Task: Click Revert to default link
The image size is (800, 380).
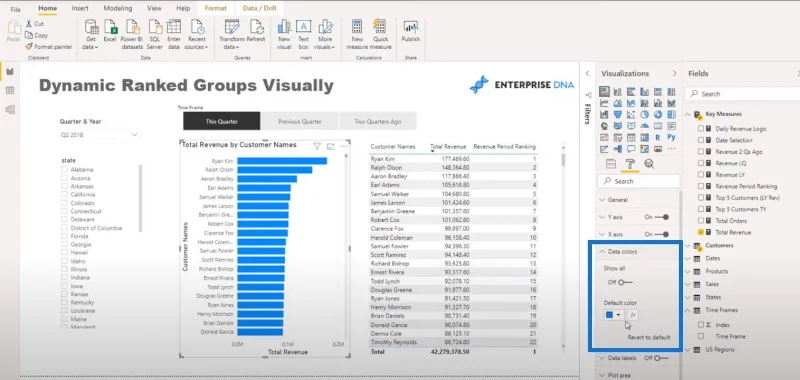Action: [x=649, y=338]
